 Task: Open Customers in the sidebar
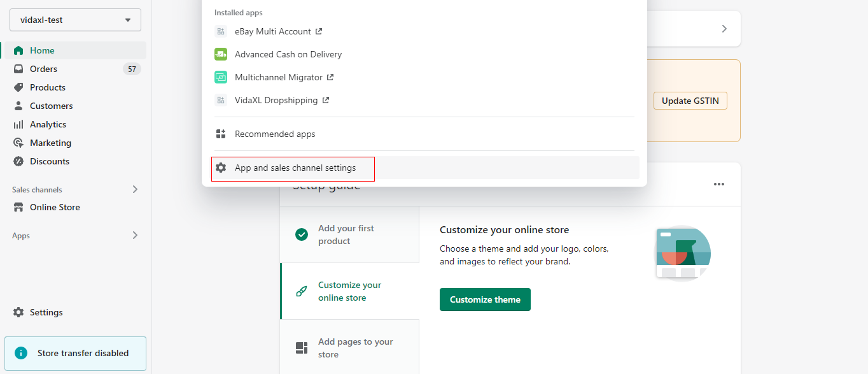tap(75, 106)
